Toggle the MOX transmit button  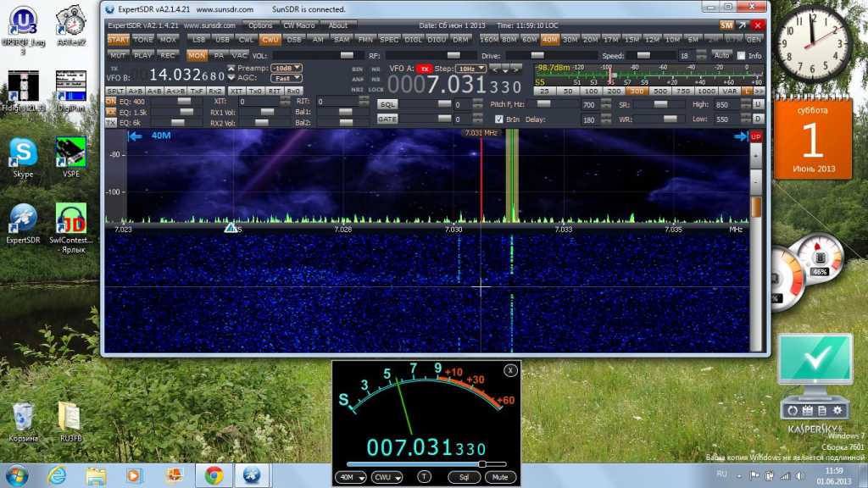[x=168, y=40]
